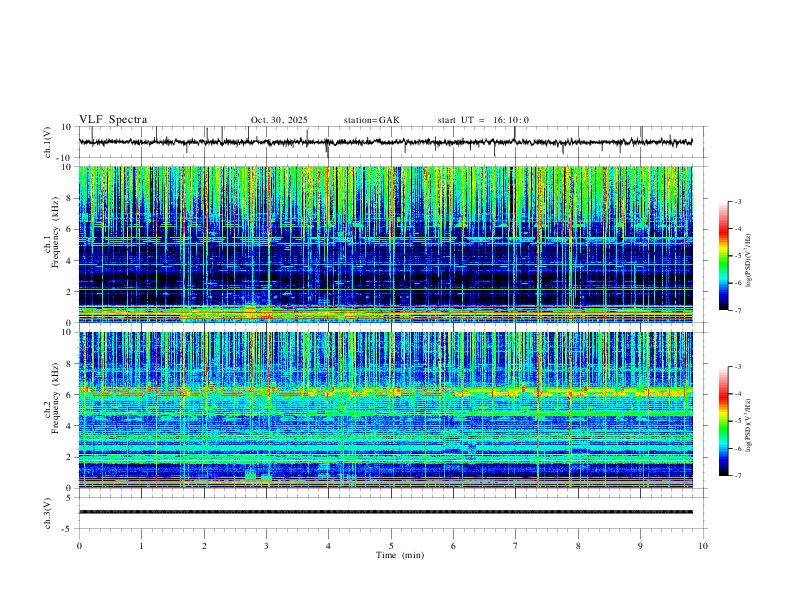792x612 pixels.
Task: Click '-7' on the ch.1 color bar scale
Action: tap(737, 310)
